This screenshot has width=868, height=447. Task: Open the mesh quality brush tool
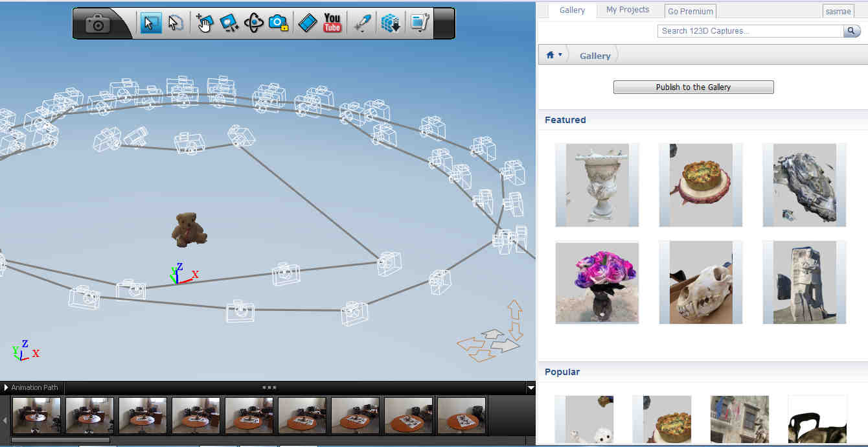point(362,23)
